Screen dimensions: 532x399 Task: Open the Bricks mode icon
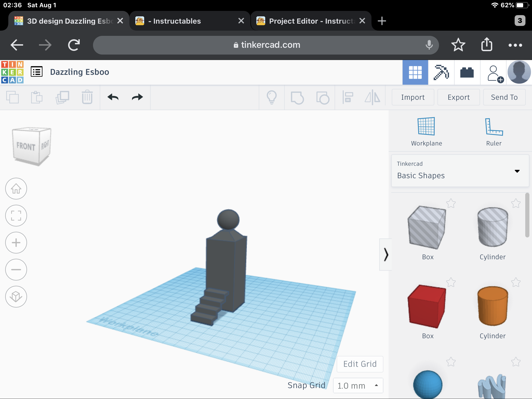pos(467,72)
